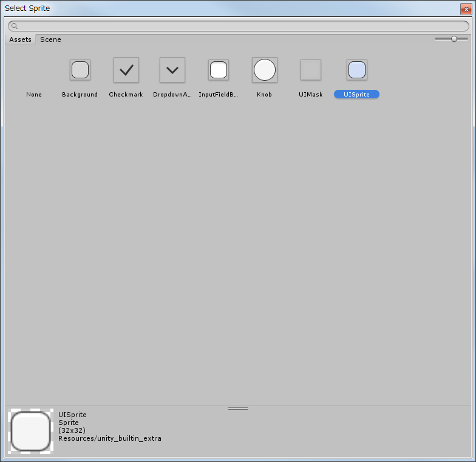Click the Knob label text
The image size is (476, 462).
(x=265, y=95)
